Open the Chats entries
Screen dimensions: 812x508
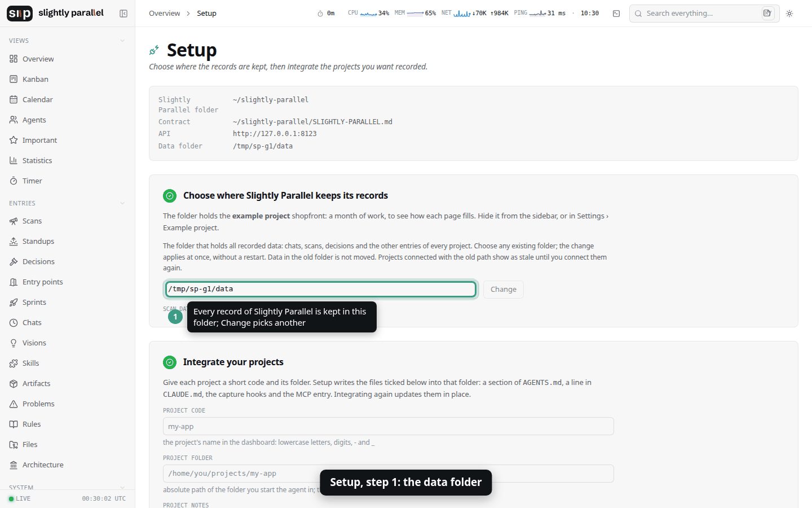click(68, 322)
